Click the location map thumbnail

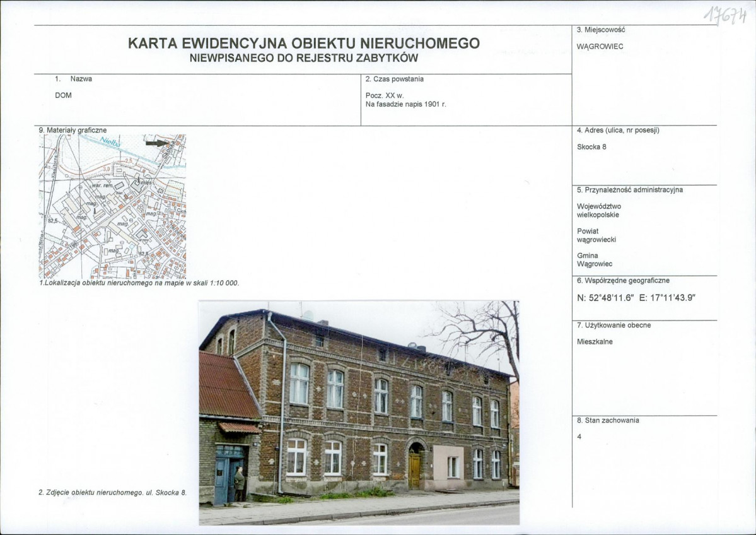pos(112,206)
